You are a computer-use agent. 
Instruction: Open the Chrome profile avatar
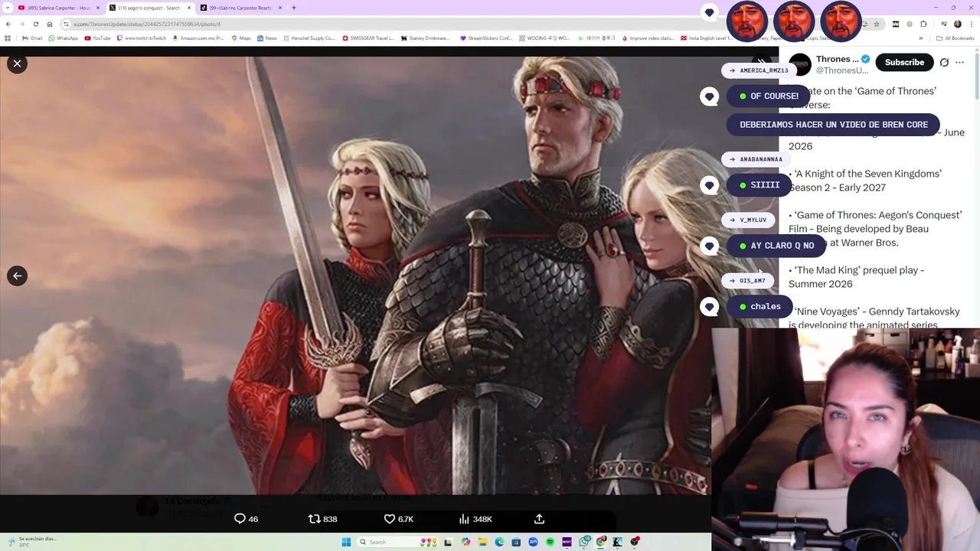pyautogui.click(x=958, y=24)
